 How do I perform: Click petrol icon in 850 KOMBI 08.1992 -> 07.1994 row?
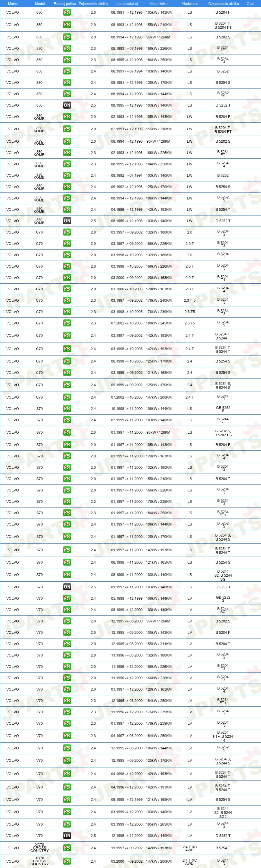pyautogui.click(x=67, y=175)
